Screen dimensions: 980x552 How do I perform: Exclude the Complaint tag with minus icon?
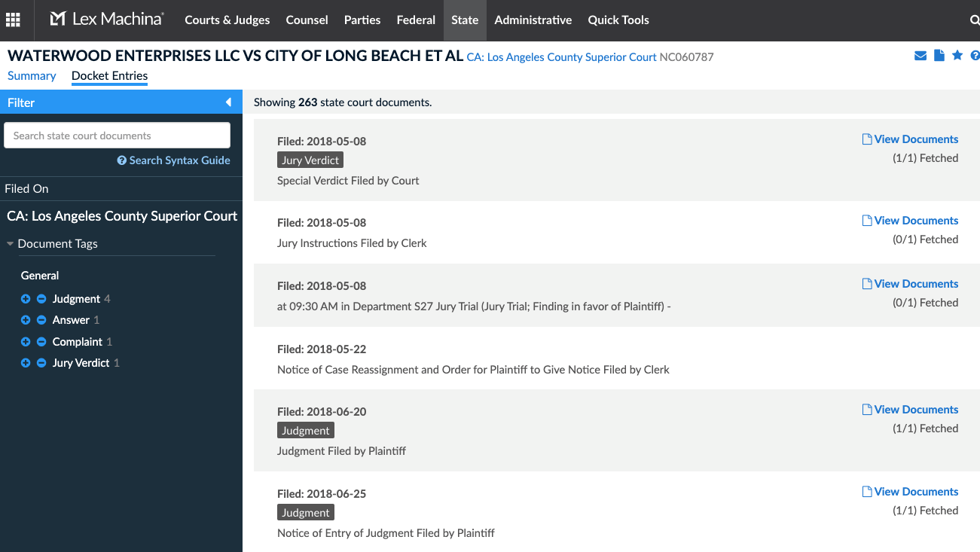(41, 342)
